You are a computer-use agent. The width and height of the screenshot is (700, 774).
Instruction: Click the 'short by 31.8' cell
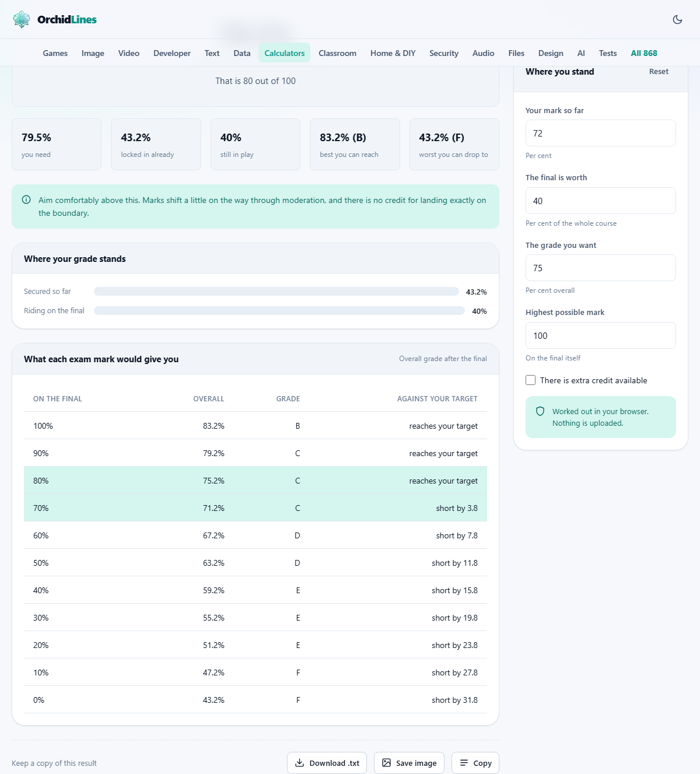coord(454,700)
